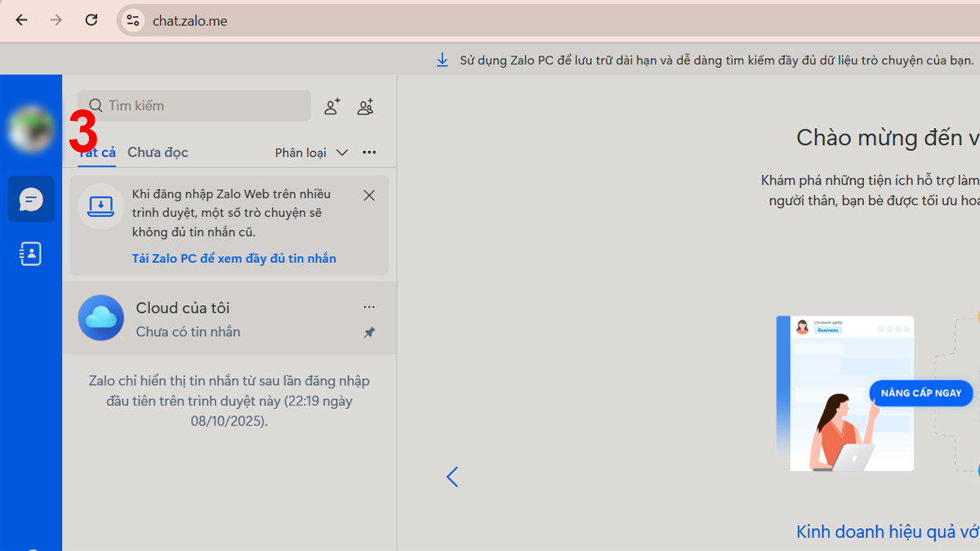Open Cloud của tôi more options dots
This screenshot has width=980, height=551.
coord(369,307)
